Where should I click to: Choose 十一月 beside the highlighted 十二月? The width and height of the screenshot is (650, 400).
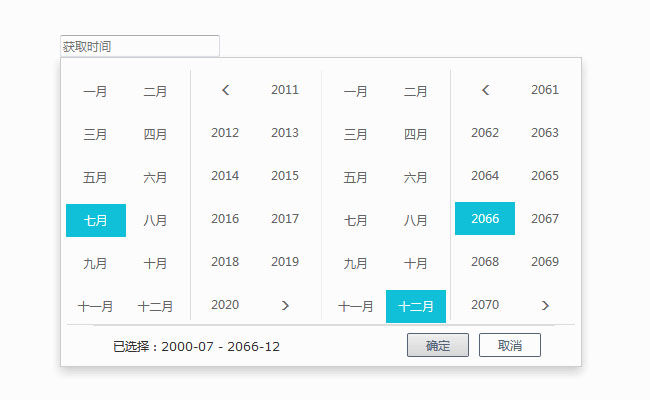(x=356, y=306)
